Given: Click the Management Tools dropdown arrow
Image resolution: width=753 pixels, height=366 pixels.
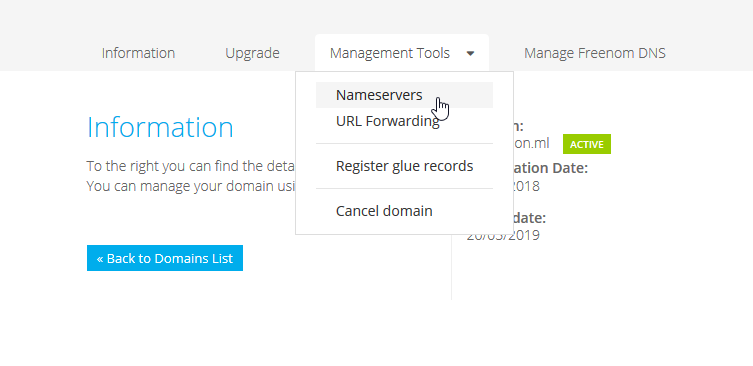Looking at the screenshot, I should [x=470, y=53].
